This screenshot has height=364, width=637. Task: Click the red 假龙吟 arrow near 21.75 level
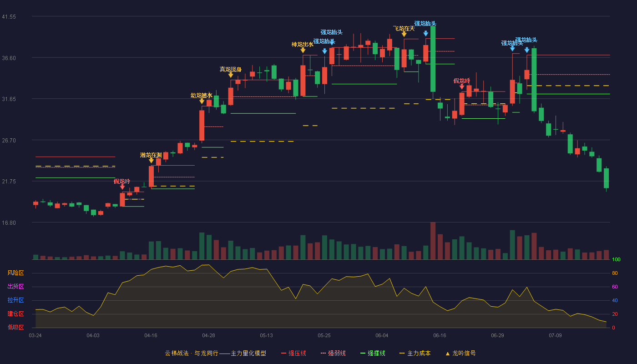pos(122,187)
